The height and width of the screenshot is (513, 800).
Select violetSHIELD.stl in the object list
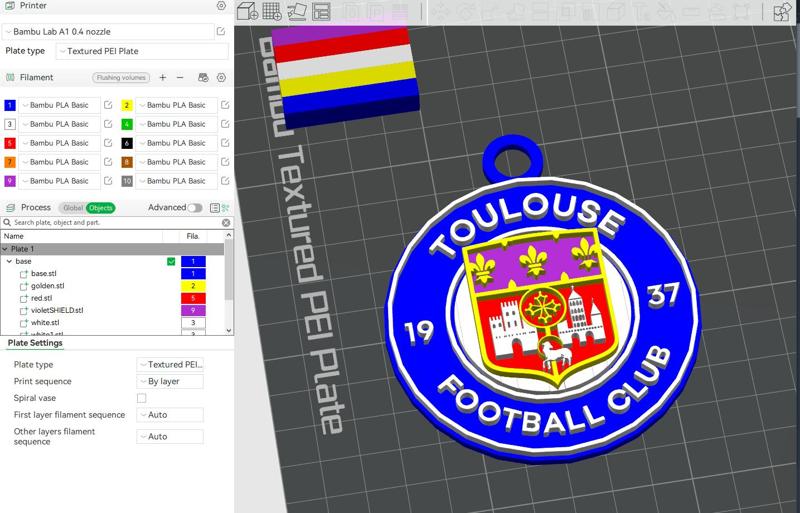[x=57, y=310]
